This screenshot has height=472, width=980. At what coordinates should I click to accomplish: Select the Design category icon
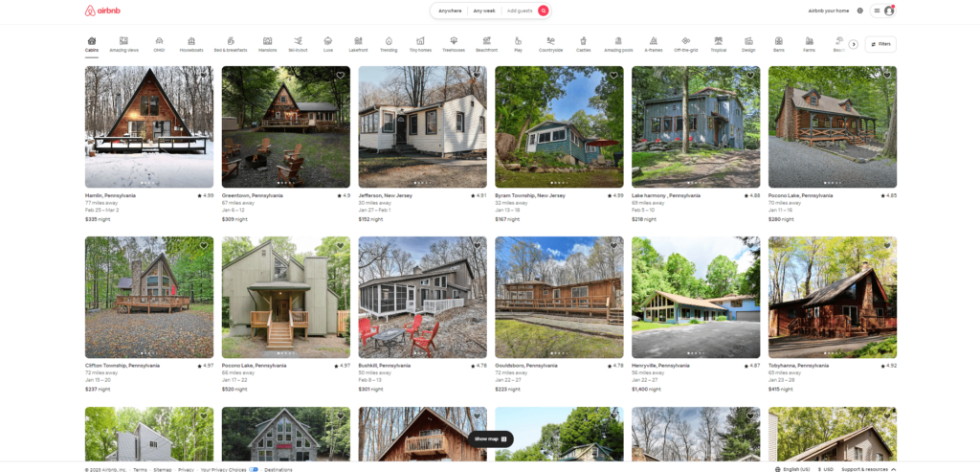click(748, 40)
